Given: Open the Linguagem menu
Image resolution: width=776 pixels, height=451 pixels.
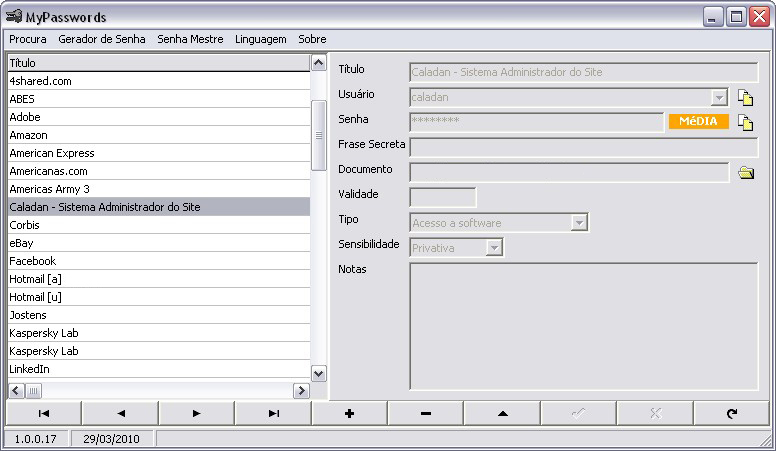Looking at the screenshot, I should pos(260,39).
